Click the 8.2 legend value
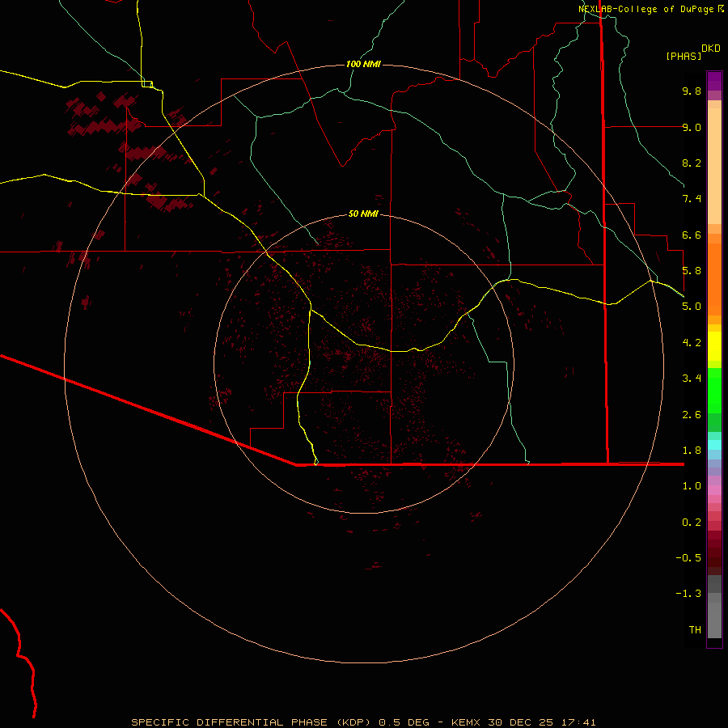Viewport: 728px width, 728px height. pyautogui.click(x=692, y=163)
